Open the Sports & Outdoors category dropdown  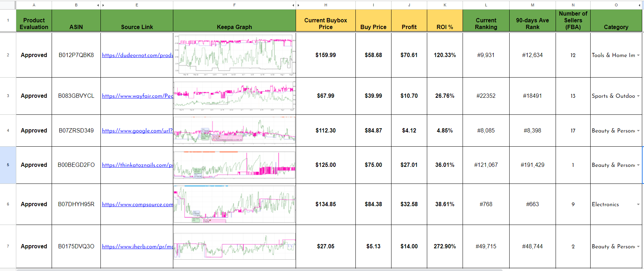click(638, 96)
